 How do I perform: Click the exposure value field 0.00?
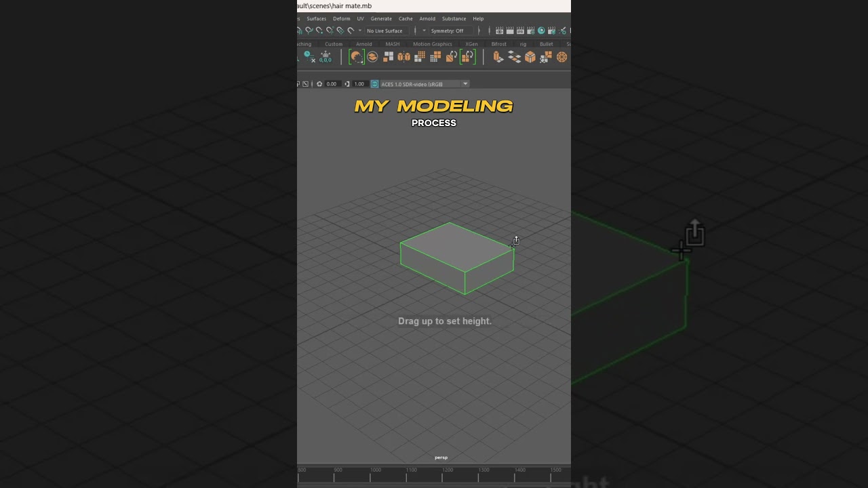click(333, 84)
